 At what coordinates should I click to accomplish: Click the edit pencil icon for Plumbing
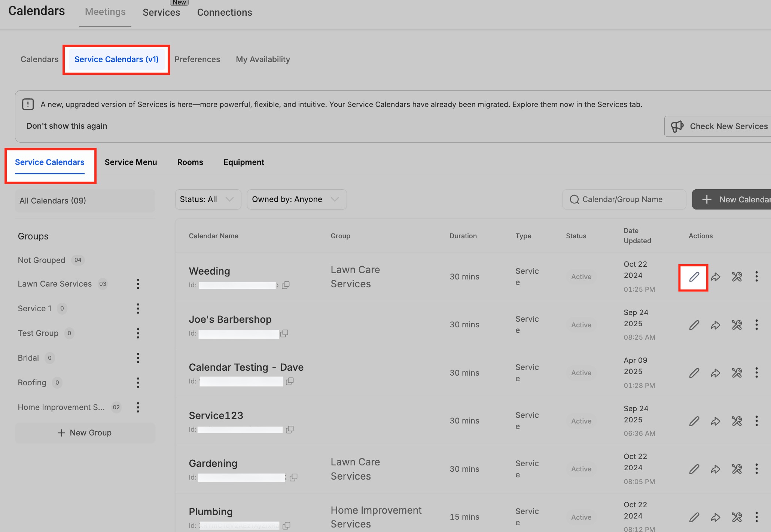694,517
